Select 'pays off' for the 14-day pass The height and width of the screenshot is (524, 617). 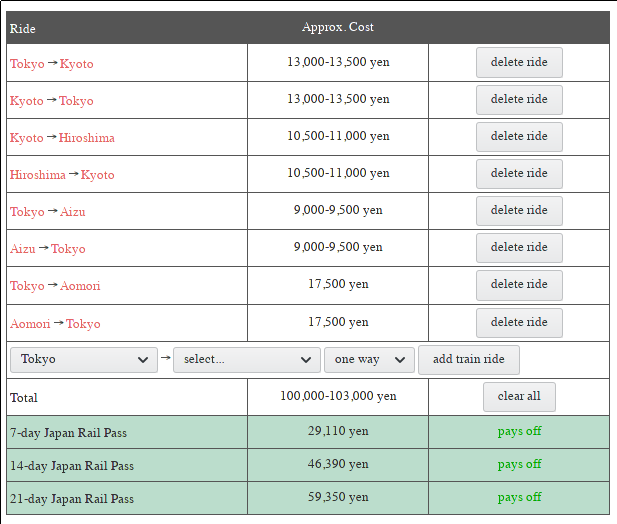tap(519, 464)
